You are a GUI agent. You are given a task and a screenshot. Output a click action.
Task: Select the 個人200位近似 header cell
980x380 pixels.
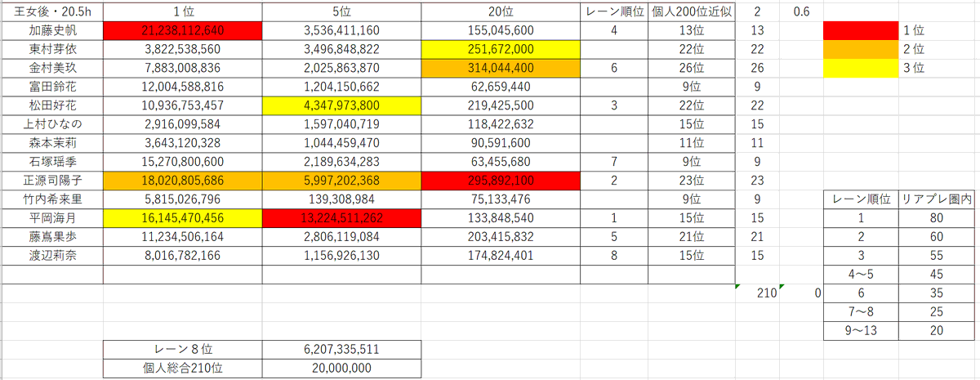coord(693,11)
